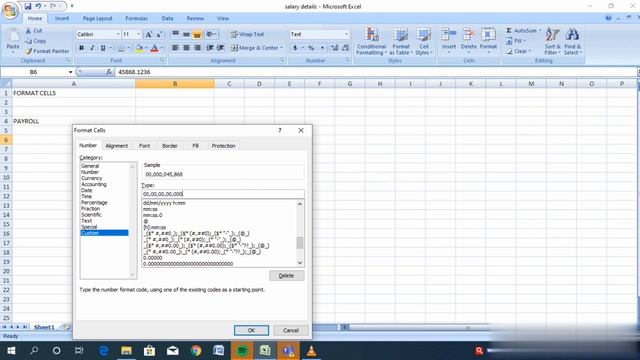The height and width of the screenshot is (360, 640).
Task: Click the AutoSum icon
Action: click(x=509, y=31)
